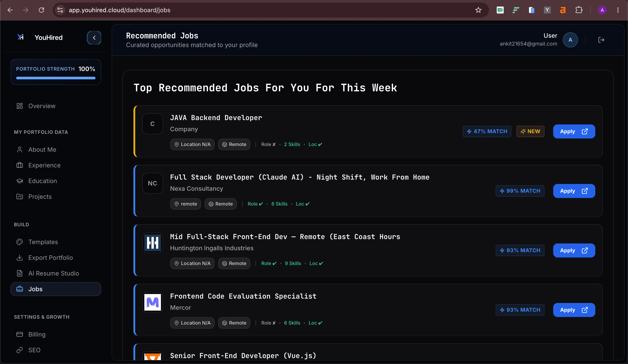Image resolution: width=628 pixels, height=364 pixels.
Task: Click the 93% MATCH badge for Huntington Ingalls
Action: [520, 250]
